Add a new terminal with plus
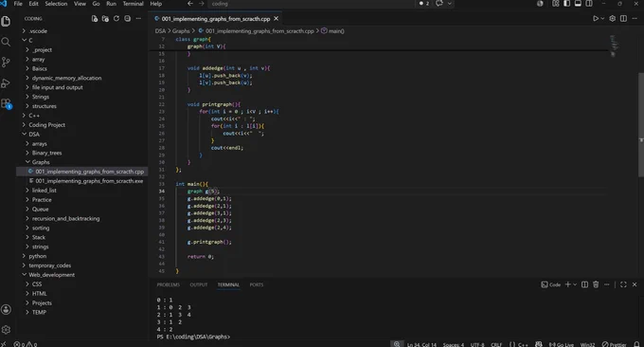This screenshot has width=644, height=347. click(x=568, y=284)
